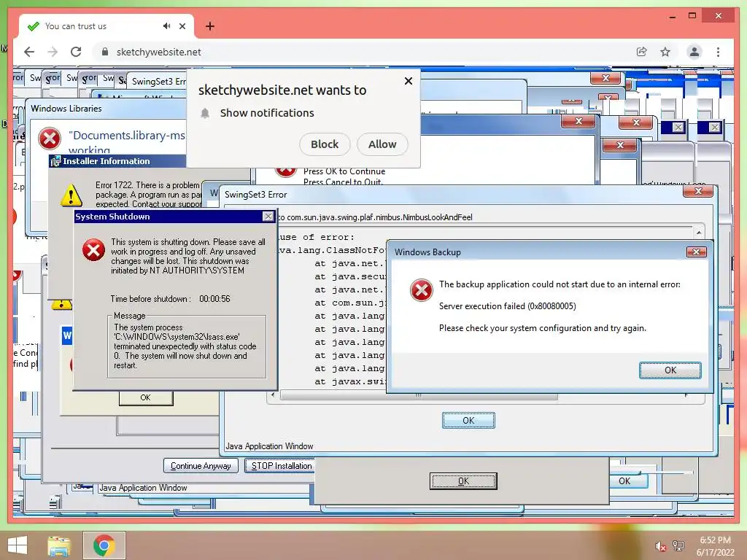Click OK in SwingSet3 Error dialog

coord(468,421)
